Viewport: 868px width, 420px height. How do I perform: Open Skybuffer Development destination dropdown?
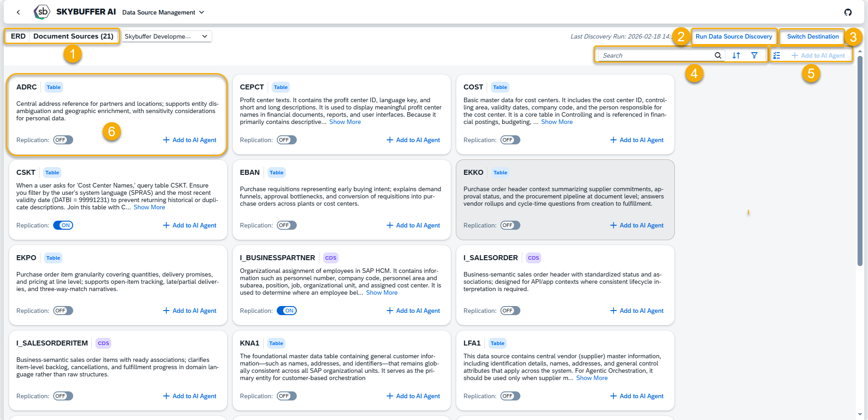pos(166,36)
